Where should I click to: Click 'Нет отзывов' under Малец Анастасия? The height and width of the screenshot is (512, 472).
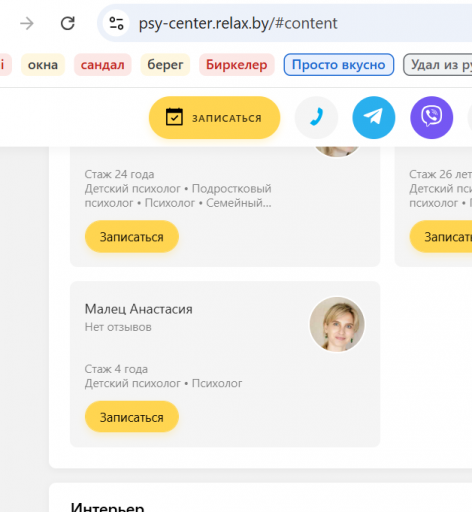pos(118,327)
